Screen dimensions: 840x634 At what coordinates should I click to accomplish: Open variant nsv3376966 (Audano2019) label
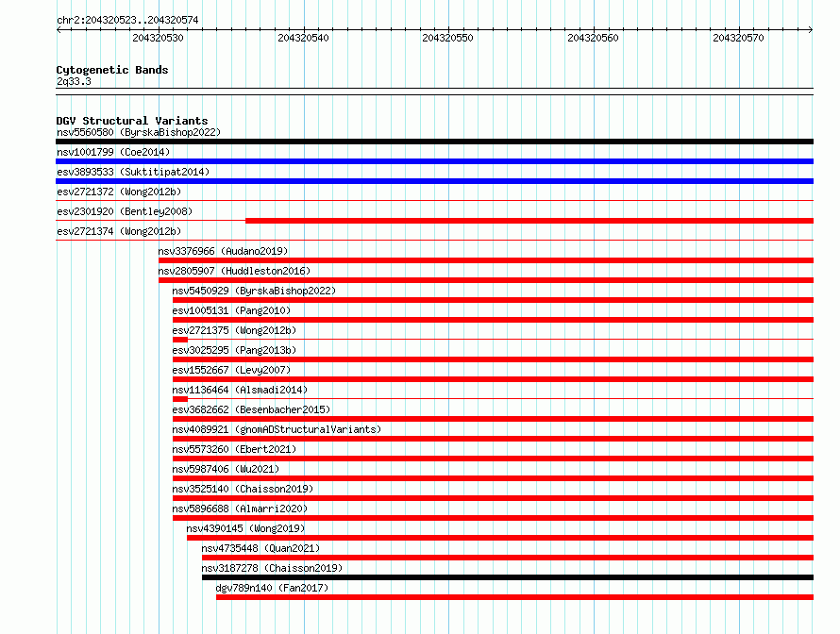(x=223, y=251)
